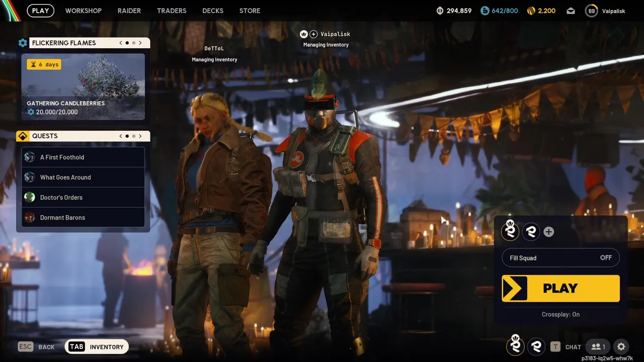644x362 pixels.
Task: Select the squad leader emblem in play panel
Action: click(510, 231)
